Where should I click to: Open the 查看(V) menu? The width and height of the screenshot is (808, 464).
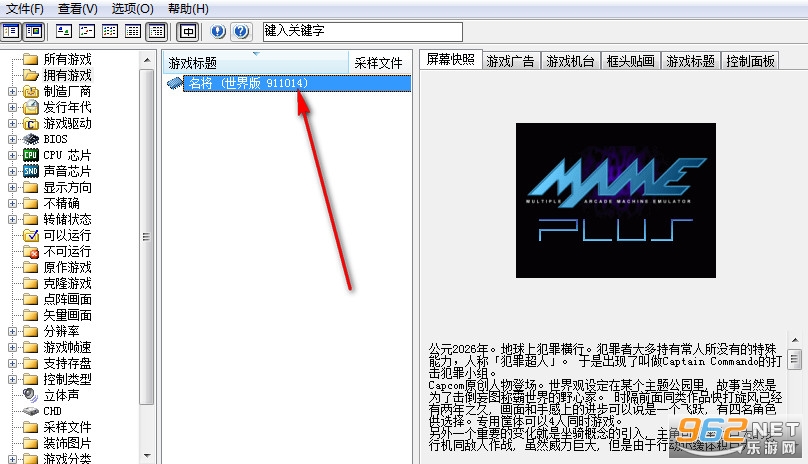(78, 9)
